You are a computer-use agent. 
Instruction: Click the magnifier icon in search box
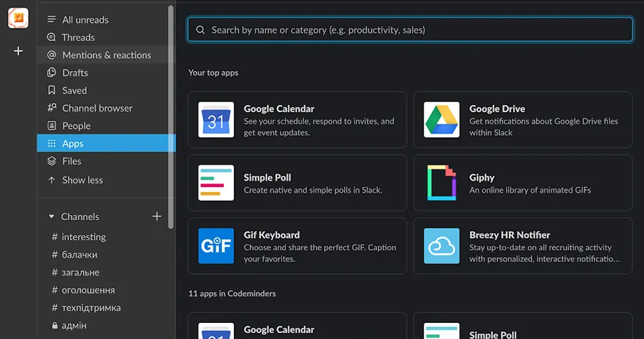point(200,29)
